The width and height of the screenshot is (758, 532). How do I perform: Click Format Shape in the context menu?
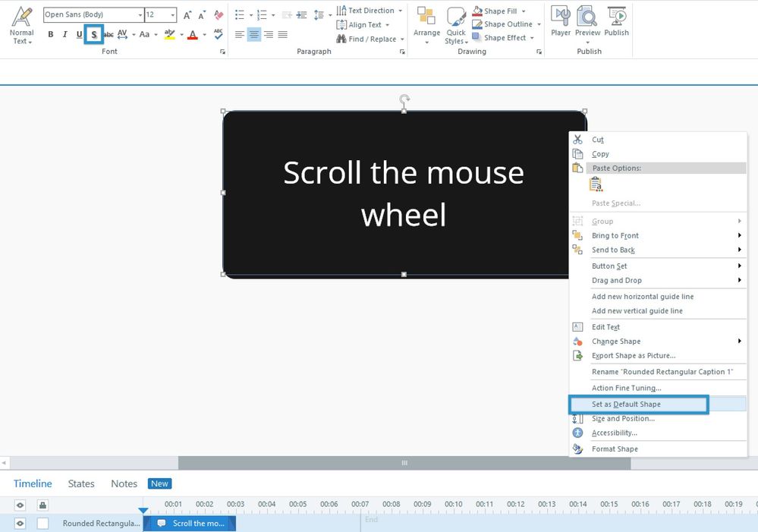(x=615, y=449)
